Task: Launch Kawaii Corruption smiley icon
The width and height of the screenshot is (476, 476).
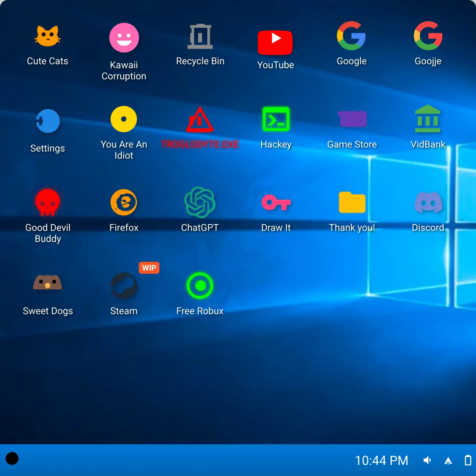Action: click(x=124, y=38)
